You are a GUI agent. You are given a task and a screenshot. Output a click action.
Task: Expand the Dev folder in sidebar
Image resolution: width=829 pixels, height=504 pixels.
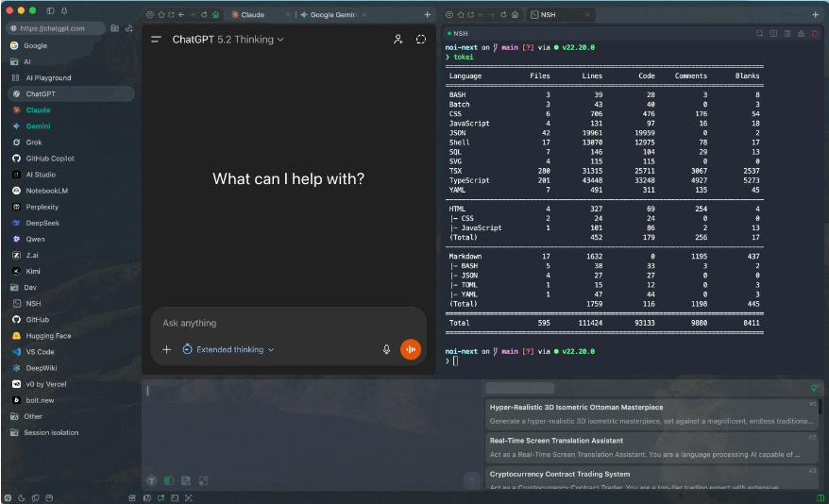[x=30, y=287]
